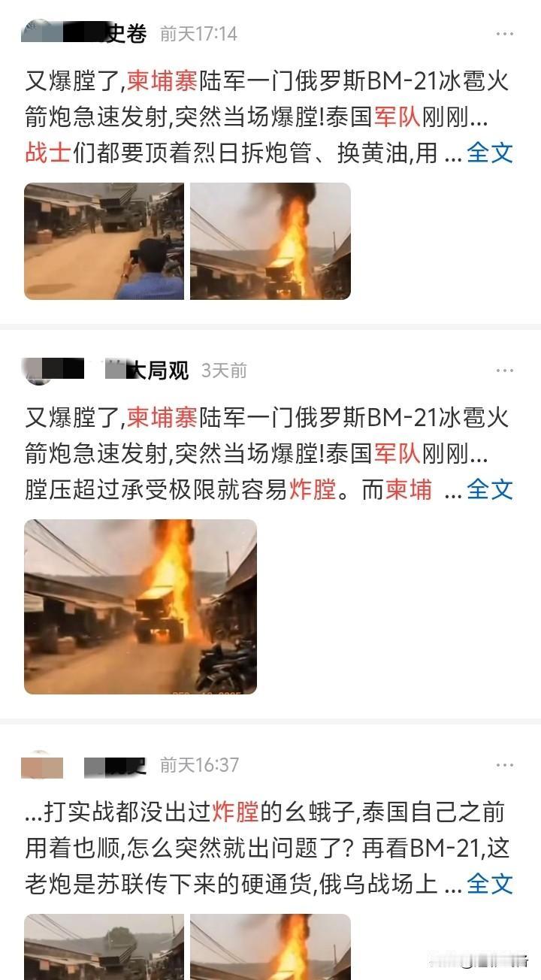This screenshot has width=541, height=980.
Task: Open more options on the 大局观 post
Action: click(504, 371)
